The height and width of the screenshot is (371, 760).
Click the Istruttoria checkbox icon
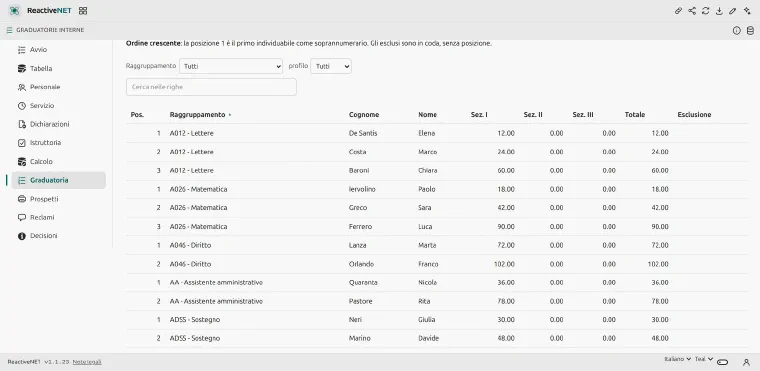click(x=21, y=143)
